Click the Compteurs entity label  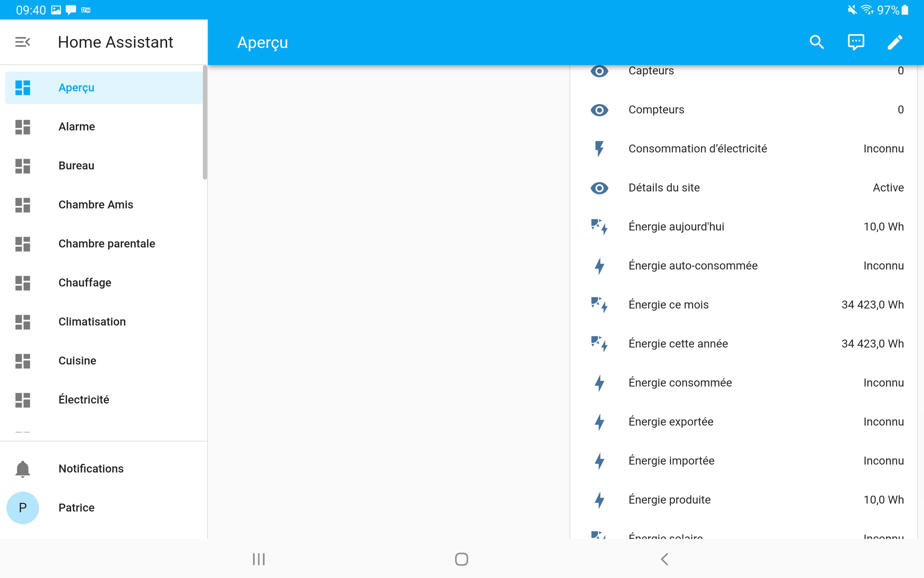(x=656, y=110)
